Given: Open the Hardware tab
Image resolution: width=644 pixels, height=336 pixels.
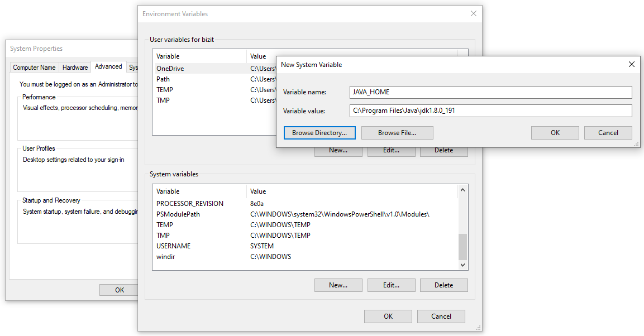Looking at the screenshot, I should (x=75, y=68).
